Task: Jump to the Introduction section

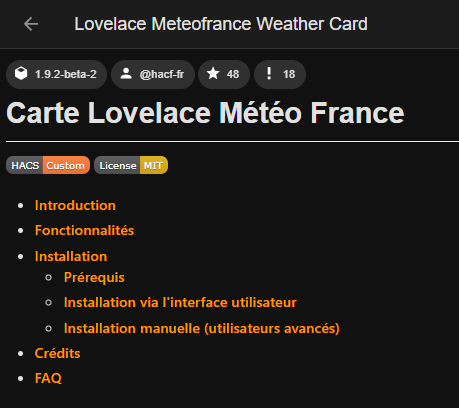Action: pyautogui.click(x=75, y=205)
